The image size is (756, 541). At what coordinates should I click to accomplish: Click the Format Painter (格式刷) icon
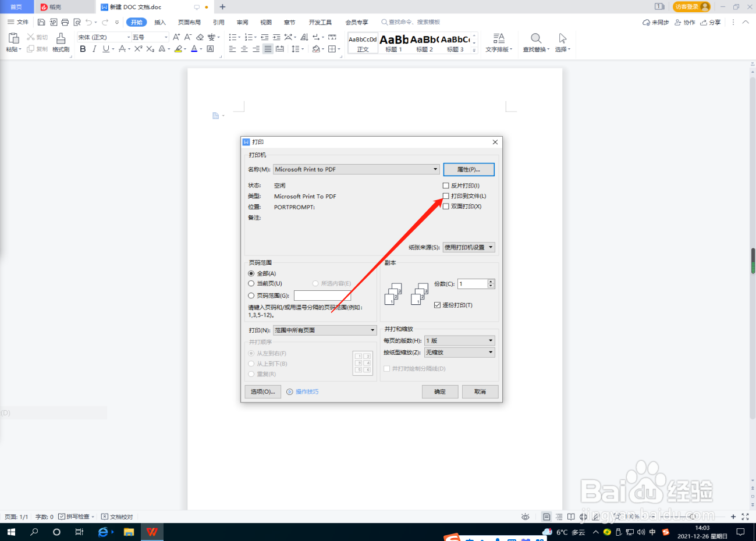pos(61,39)
